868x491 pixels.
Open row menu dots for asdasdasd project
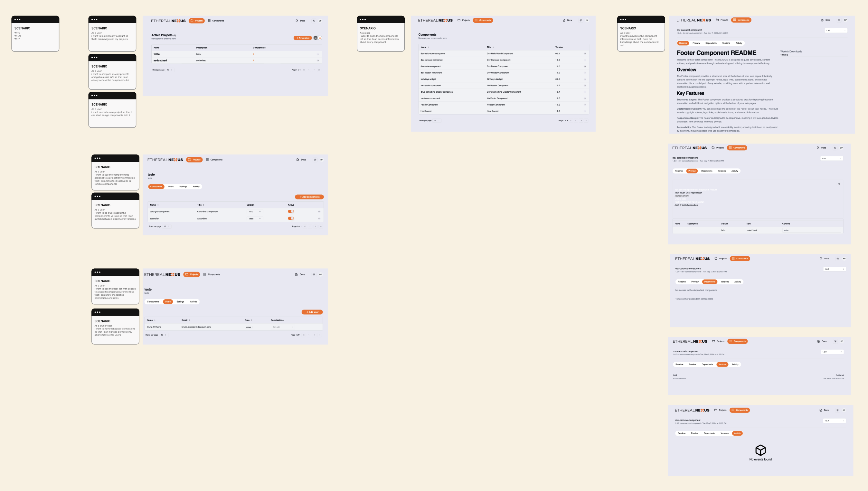318,60
